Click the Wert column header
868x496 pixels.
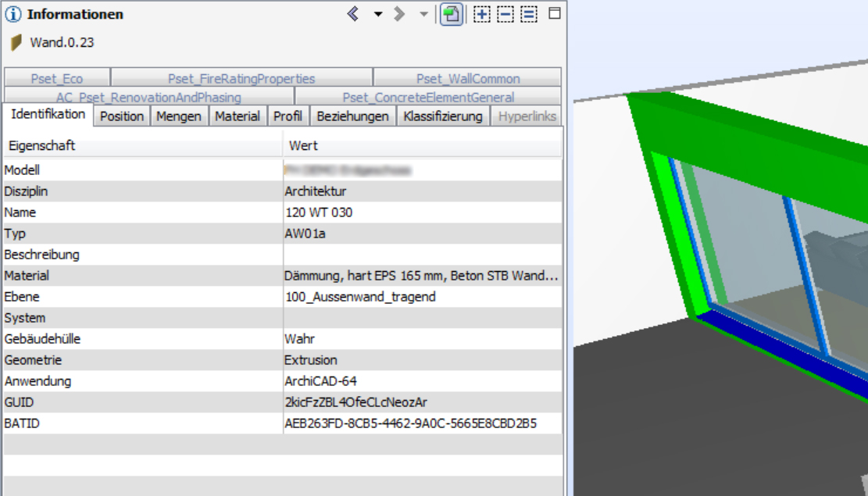422,145
